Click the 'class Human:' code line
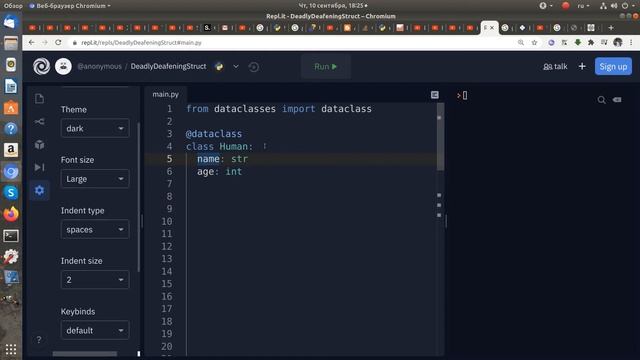 click(x=220, y=147)
